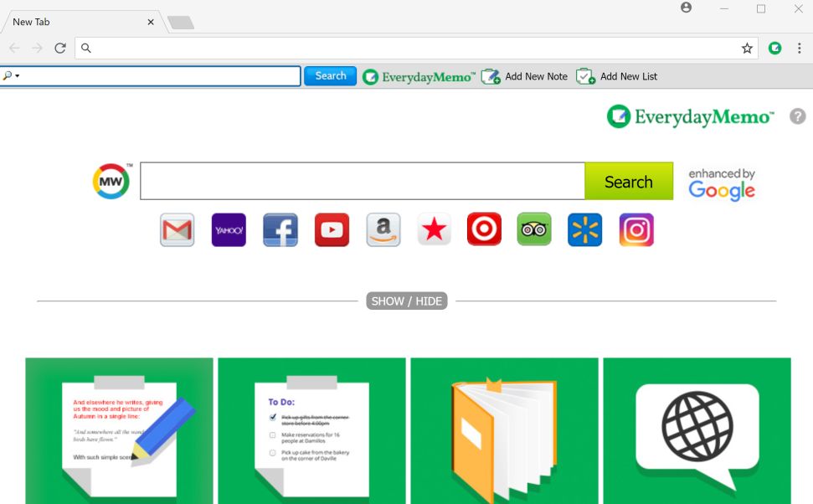Open the Gmail shortcut icon
The image size is (813, 504).
click(177, 229)
